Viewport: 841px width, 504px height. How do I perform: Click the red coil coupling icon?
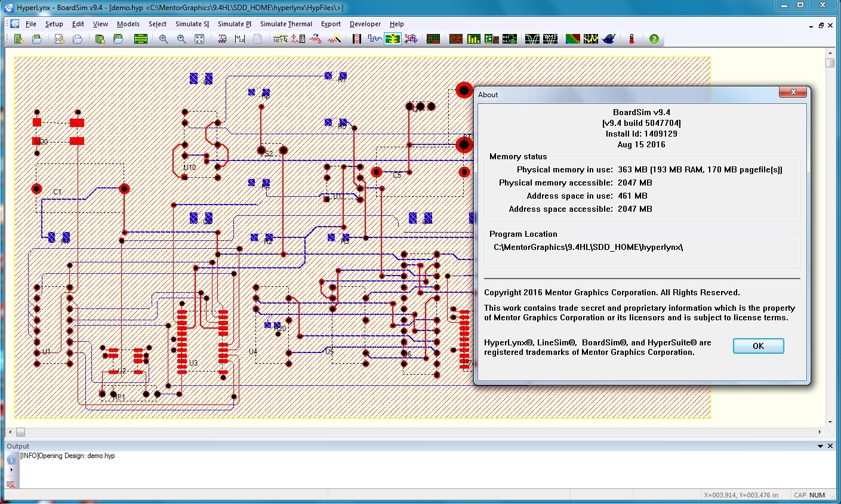coord(357,39)
